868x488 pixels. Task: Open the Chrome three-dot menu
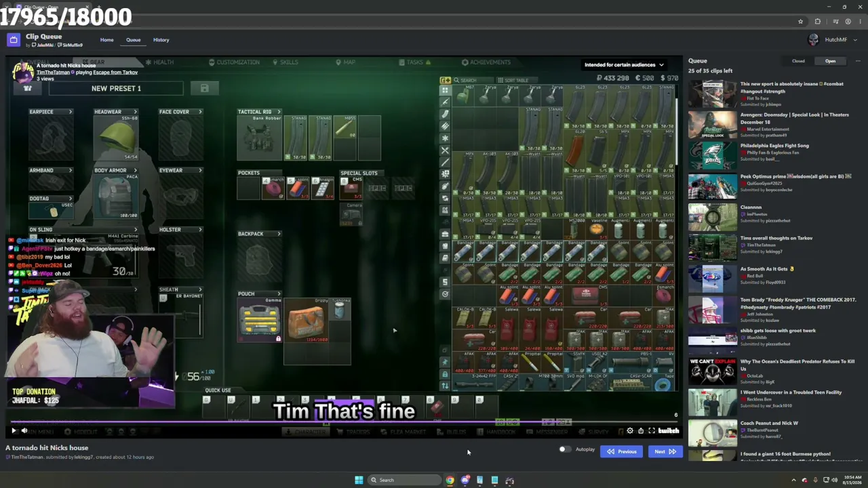tap(860, 22)
